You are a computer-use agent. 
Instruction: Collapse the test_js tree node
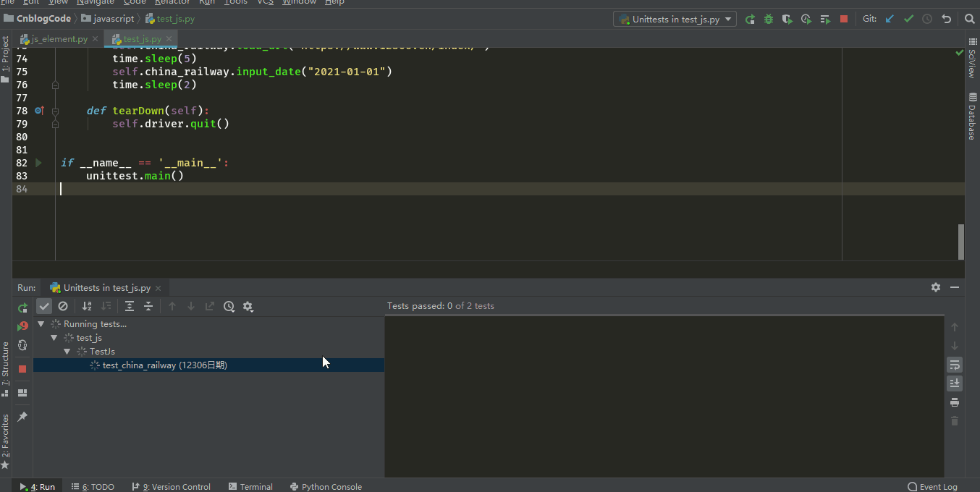54,338
